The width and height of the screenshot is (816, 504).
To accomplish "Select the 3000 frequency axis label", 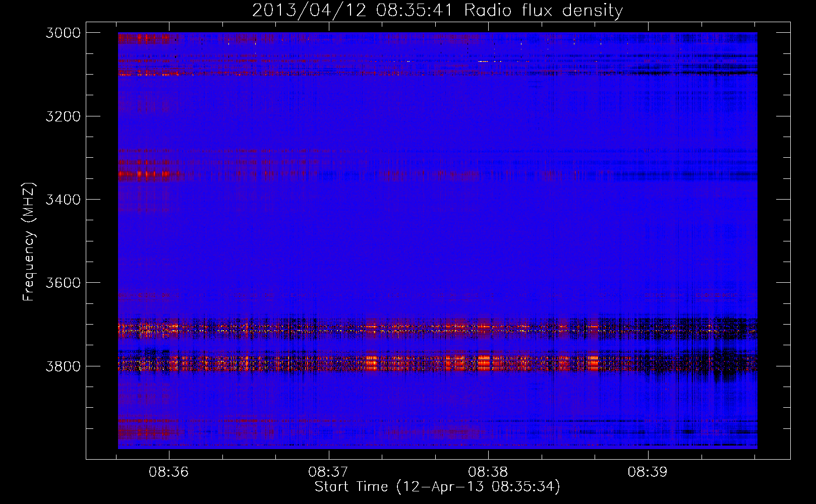I will coord(63,33).
